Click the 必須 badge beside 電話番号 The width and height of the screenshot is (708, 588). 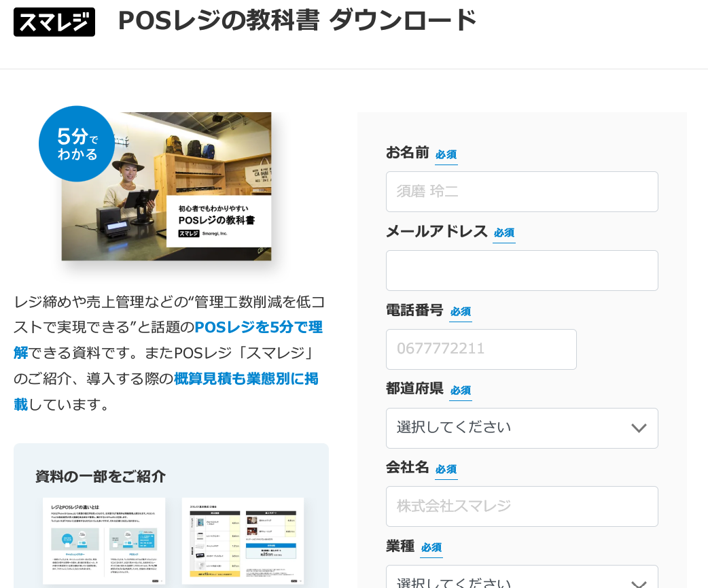[460, 311]
